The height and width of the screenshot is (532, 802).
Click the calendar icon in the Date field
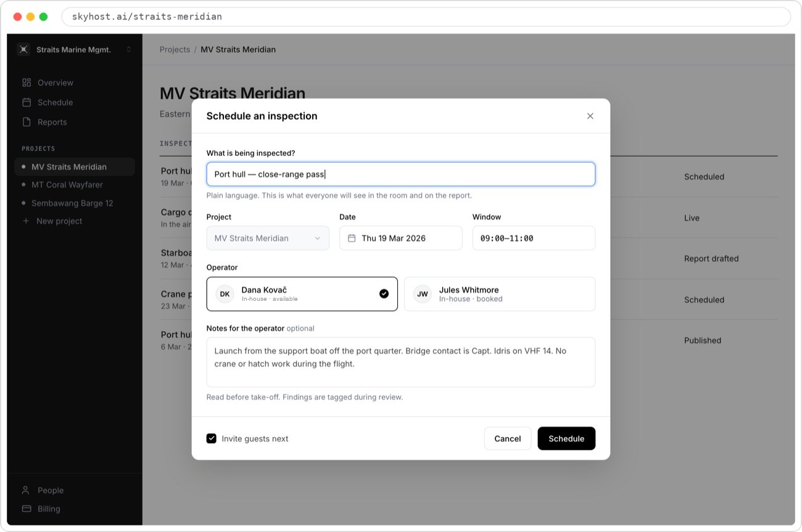point(352,238)
